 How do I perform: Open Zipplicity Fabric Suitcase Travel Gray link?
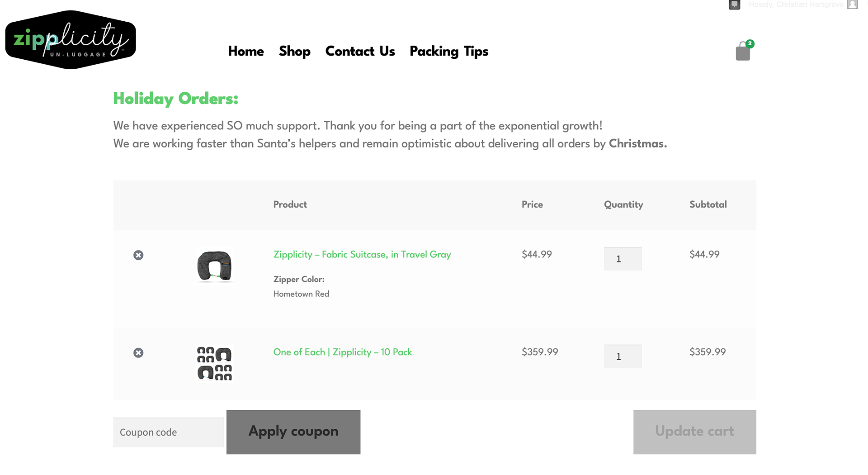click(362, 255)
